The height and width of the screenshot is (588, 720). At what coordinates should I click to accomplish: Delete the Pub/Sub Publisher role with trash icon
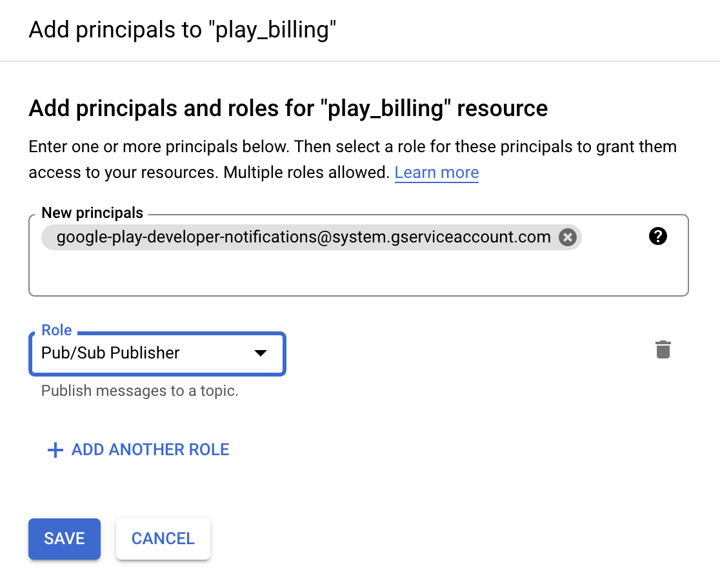663,350
